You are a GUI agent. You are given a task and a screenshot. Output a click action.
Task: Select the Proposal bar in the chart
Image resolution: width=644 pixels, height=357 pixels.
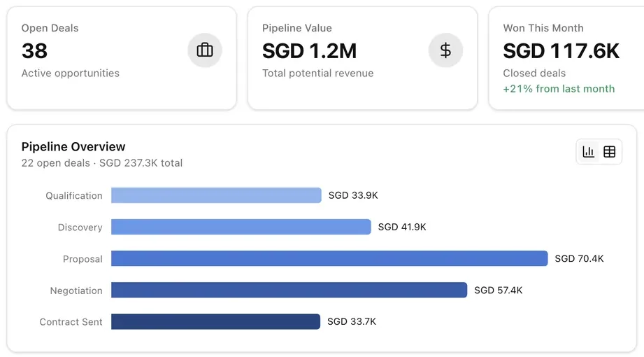coord(329,259)
